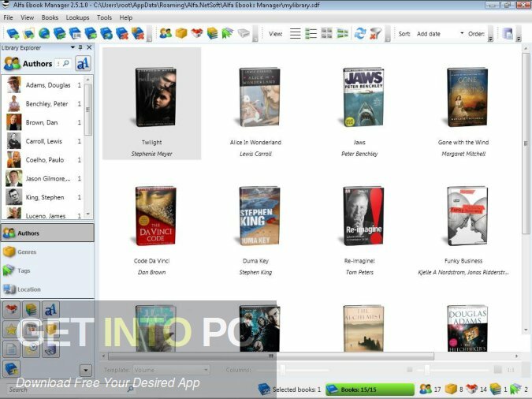
Task: Open the Publishers red house icon in toolbar
Action: point(197,33)
